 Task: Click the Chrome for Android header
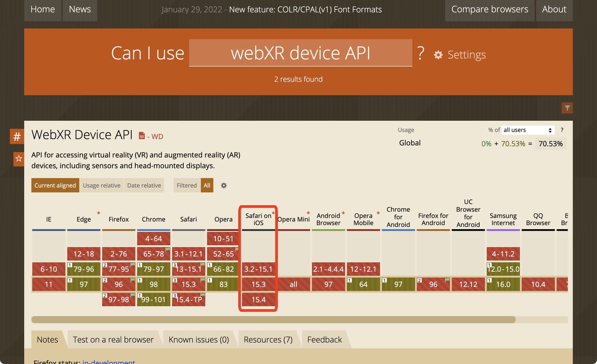[398, 217]
